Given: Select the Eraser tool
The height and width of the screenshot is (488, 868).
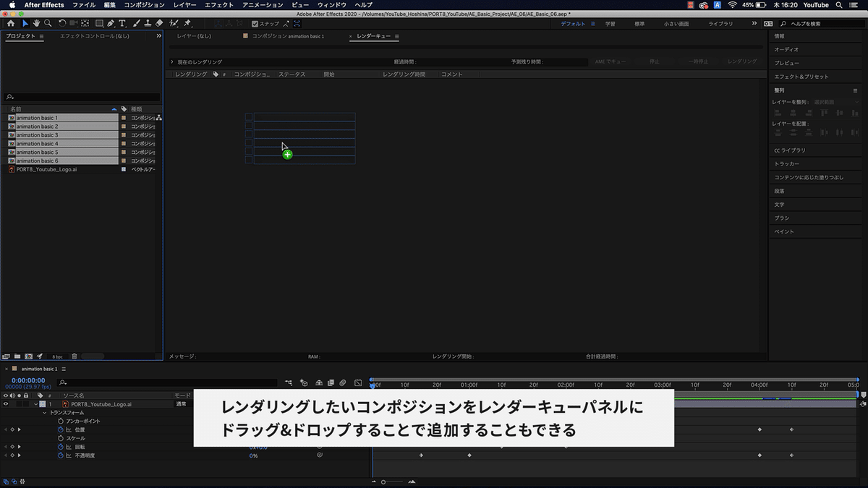Looking at the screenshot, I should [x=159, y=24].
